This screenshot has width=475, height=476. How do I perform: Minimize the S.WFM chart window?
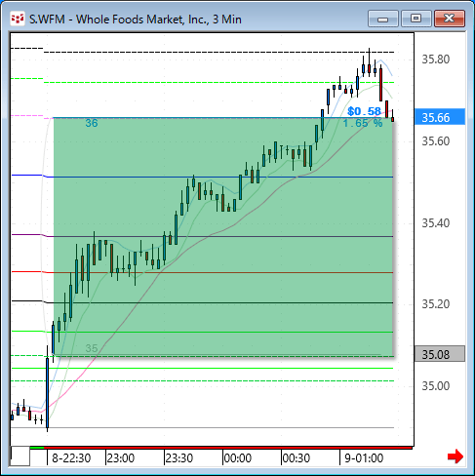383,19
